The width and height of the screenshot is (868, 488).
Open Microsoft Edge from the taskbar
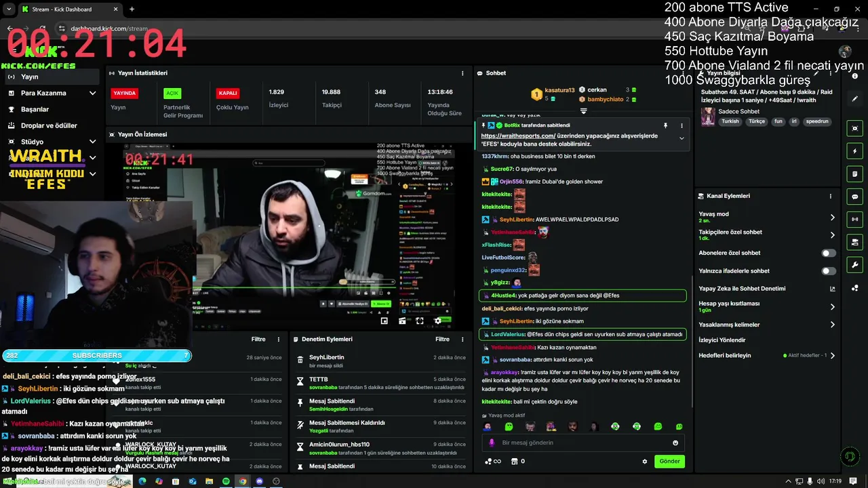(142, 481)
